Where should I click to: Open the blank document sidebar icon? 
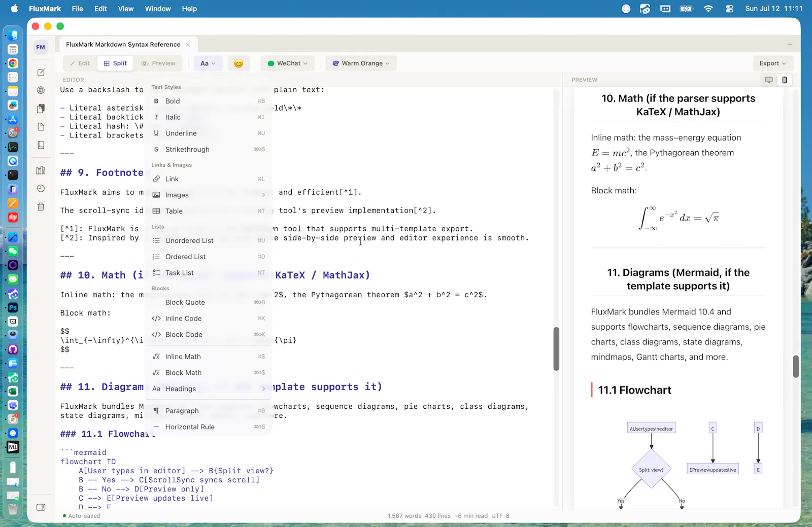[41, 127]
